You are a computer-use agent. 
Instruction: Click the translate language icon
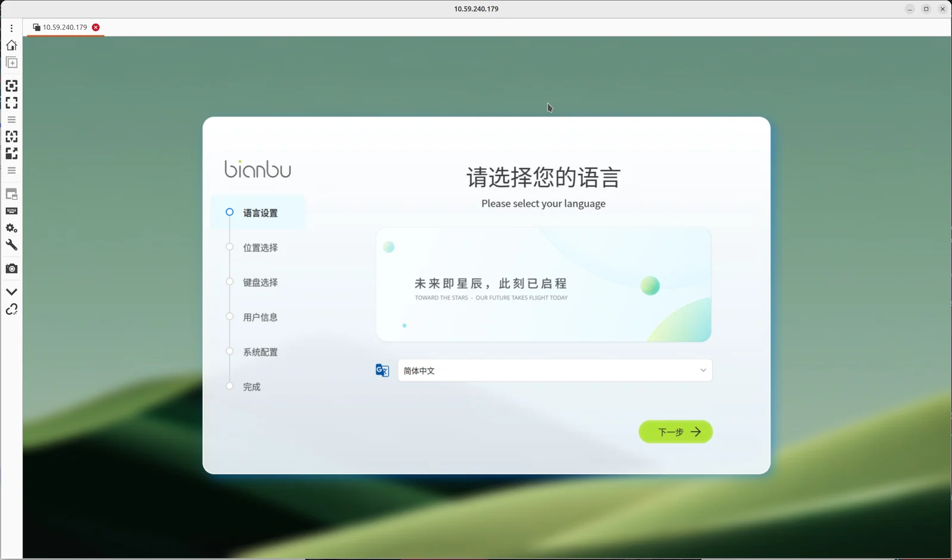pos(382,370)
